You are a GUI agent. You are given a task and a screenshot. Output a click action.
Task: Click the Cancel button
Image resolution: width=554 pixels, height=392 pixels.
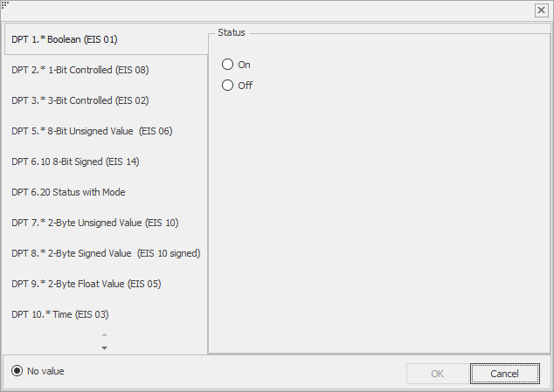point(504,374)
